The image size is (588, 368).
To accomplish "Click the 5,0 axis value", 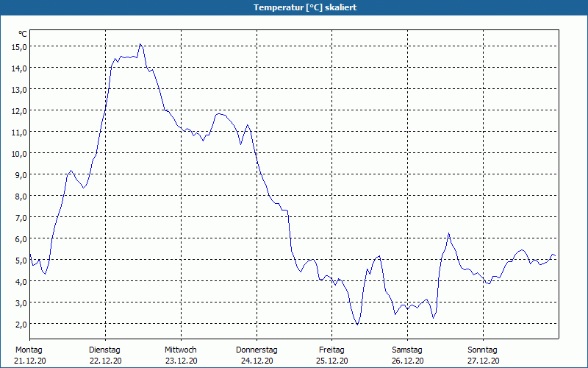I will tap(21, 261).
